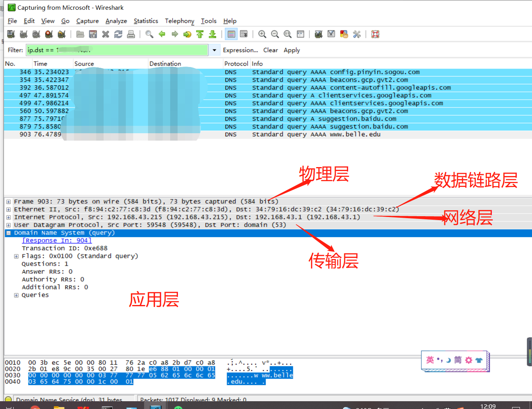Expand the Ethernet II tree node
532x409 pixels.
pyautogui.click(x=9, y=210)
